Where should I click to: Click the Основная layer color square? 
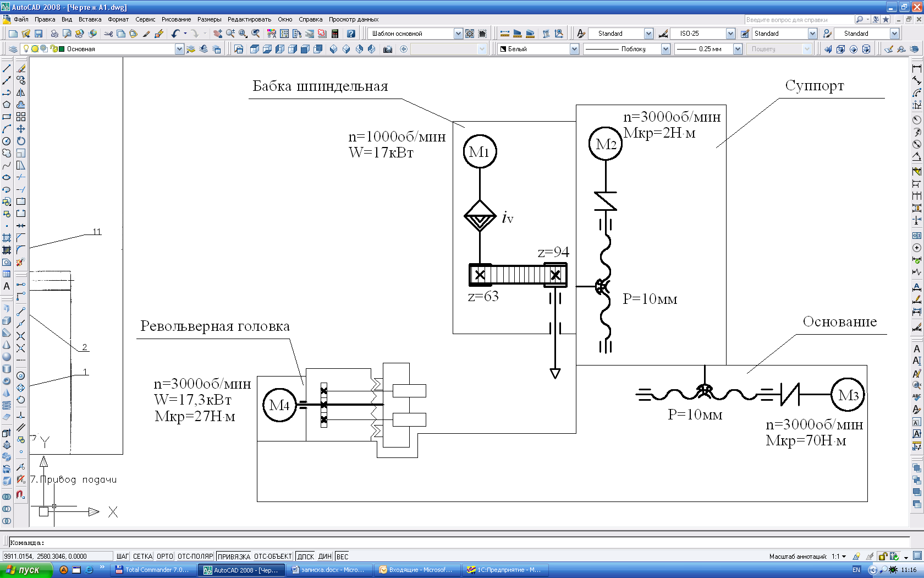[x=62, y=49]
